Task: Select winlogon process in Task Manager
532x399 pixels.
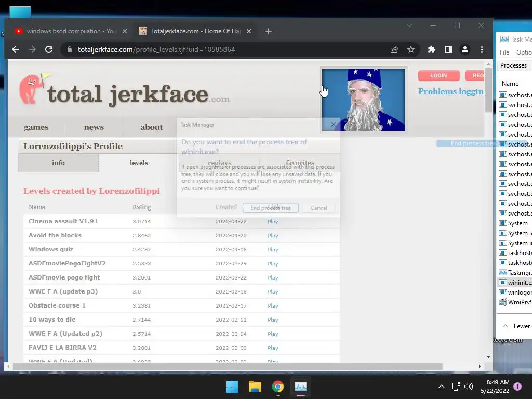Action: coord(515,292)
